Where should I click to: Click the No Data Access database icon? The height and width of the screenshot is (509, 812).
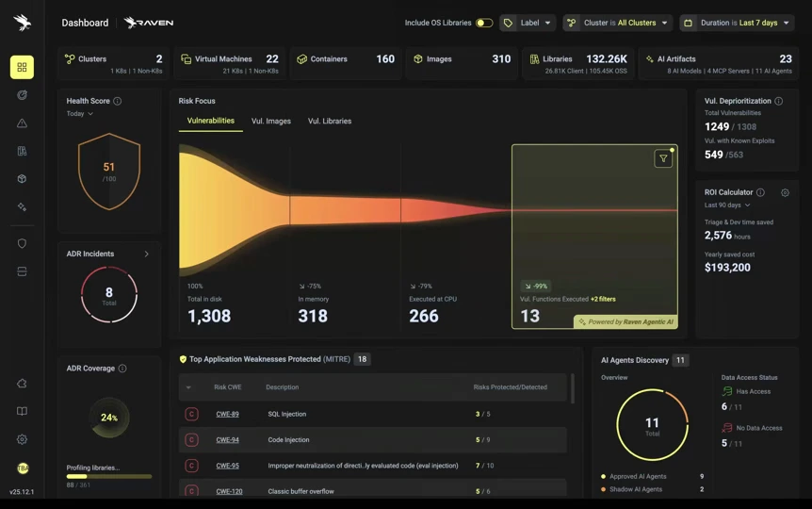coord(727,428)
